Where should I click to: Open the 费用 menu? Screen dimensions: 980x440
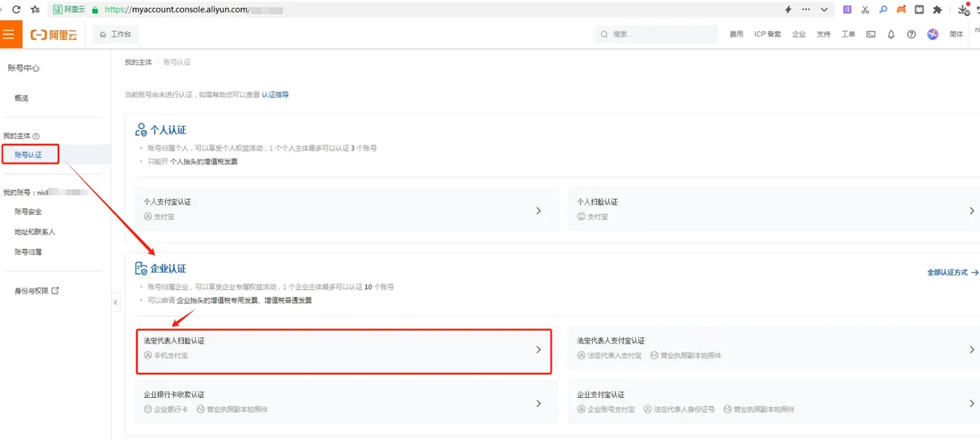click(736, 34)
